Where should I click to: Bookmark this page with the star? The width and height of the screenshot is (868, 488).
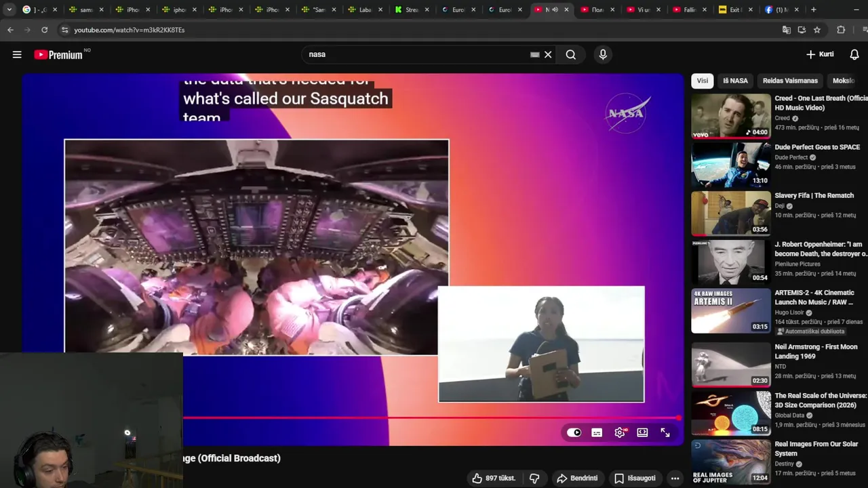pyautogui.click(x=817, y=30)
